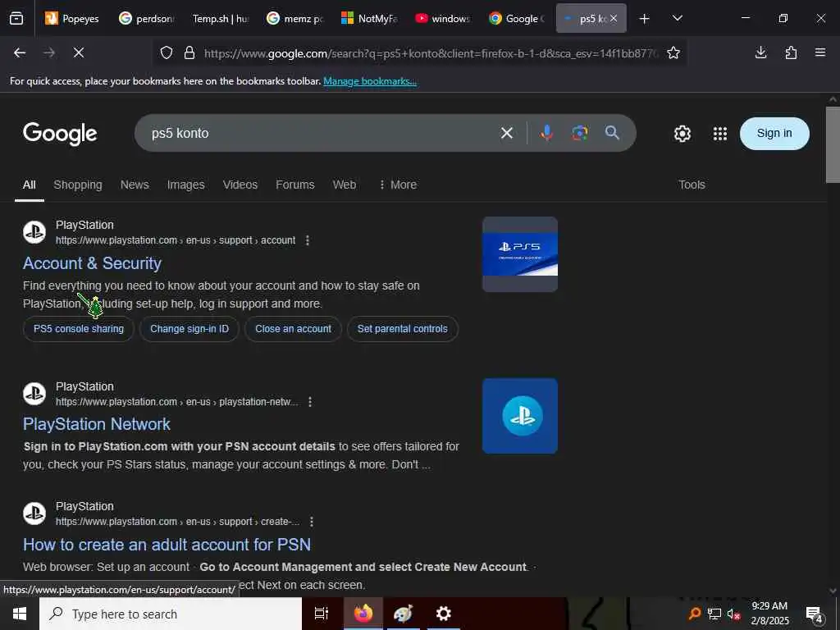This screenshot has width=840, height=630.
Task: Open search Tools options
Action: [x=692, y=185]
